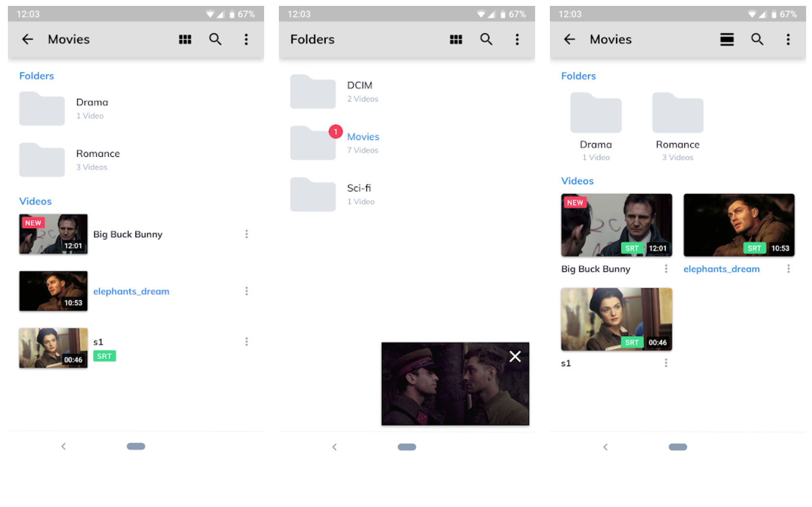The height and width of the screenshot is (507, 812).
Task: Open options for Big Buck Bunny in grid view
Action: pyautogui.click(x=666, y=269)
